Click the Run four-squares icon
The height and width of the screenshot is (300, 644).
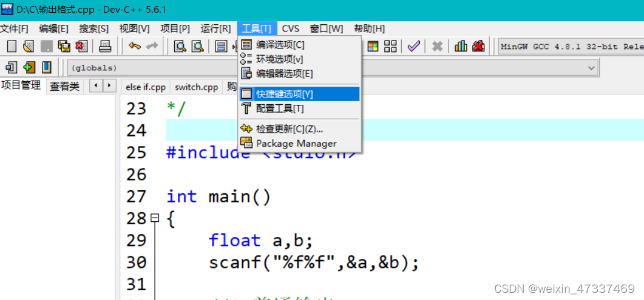pyautogui.click(x=390, y=46)
